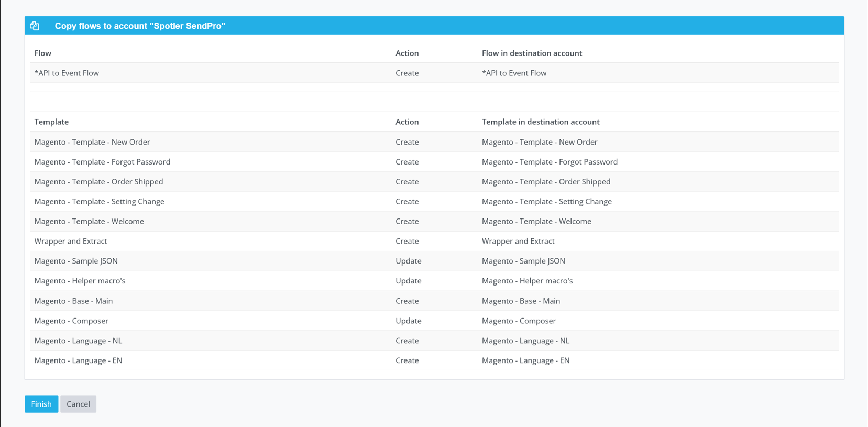
Task: Click Update action for Magento - Helper macro's
Action: tap(409, 281)
